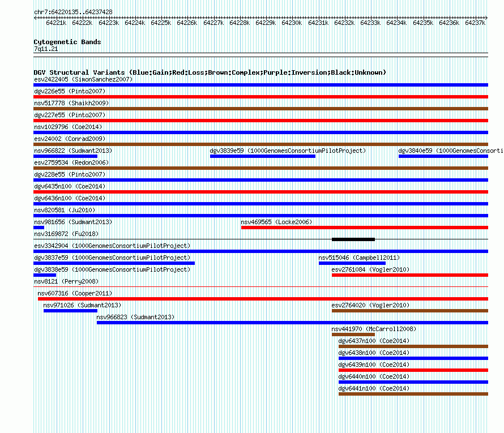
Task: Select dgv6437n100 (Coe2014) variant
Action: click(413, 346)
